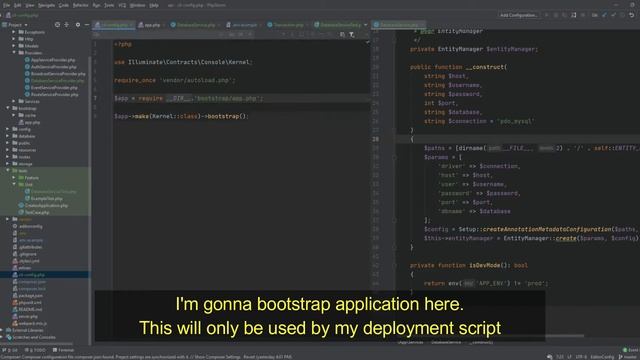The image size is (640, 360).
Task: Expand the Exceptions folder
Action: (14, 32)
